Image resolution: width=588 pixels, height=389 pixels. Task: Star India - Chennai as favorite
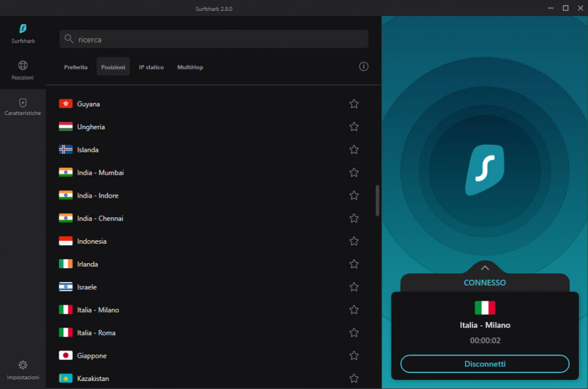[x=354, y=218]
